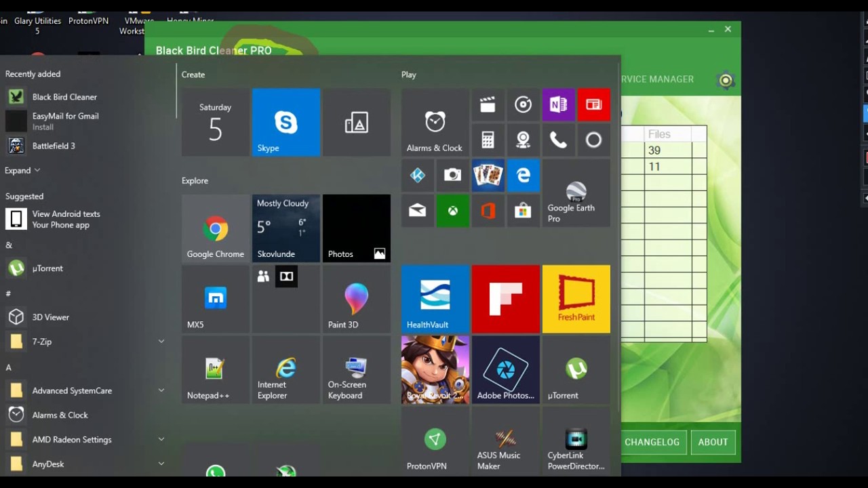The image size is (868, 488).
Task: Open the Skype tile
Action: coord(285,123)
